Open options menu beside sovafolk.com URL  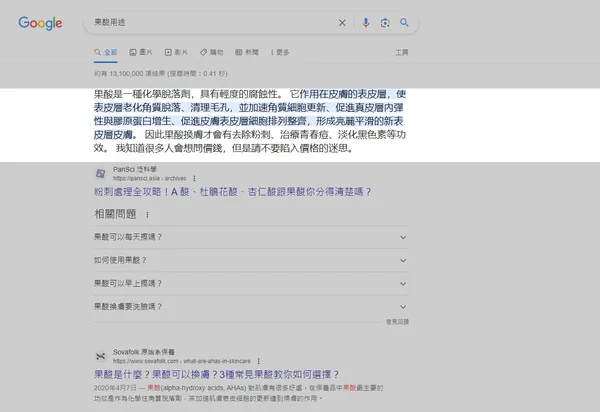click(x=259, y=361)
